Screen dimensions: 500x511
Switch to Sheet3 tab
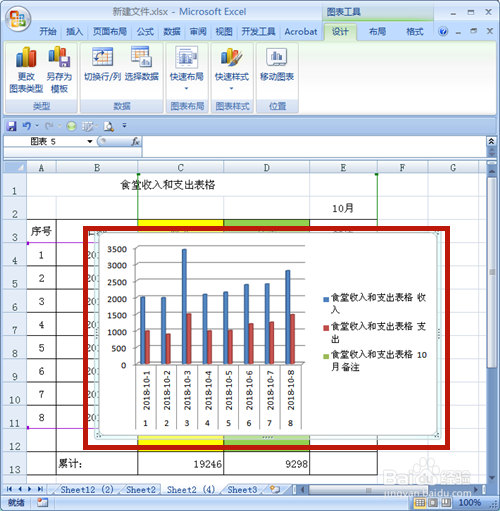click(242, 490)
